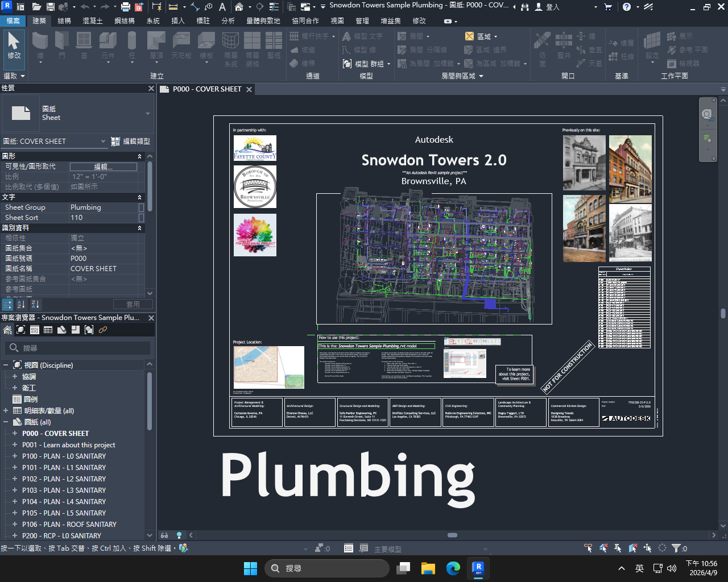Switch to the 視圖 (View) ribbon tab
This screenshot has height=582, width=728.
[337, 20]
